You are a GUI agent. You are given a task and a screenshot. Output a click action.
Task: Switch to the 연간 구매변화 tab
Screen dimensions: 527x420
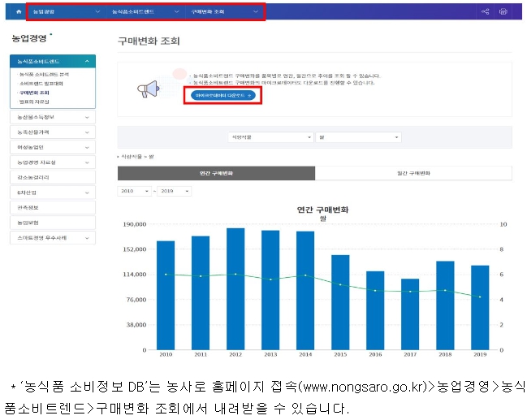point(216,173)
